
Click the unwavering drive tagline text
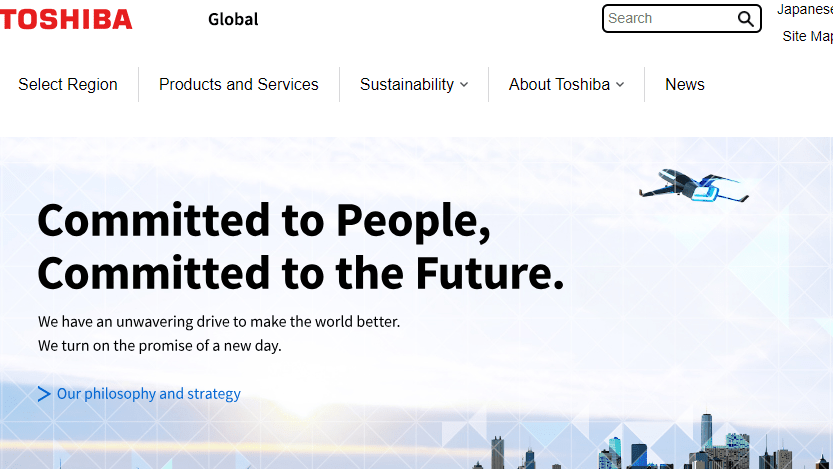(219, 322)
